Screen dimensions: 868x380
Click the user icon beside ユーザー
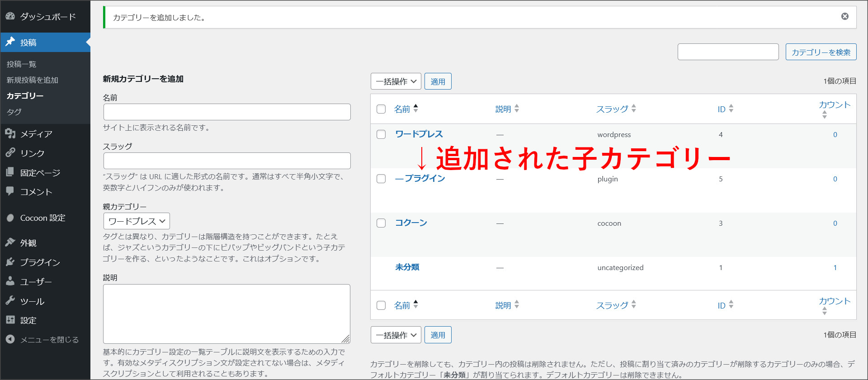point(10,281)
